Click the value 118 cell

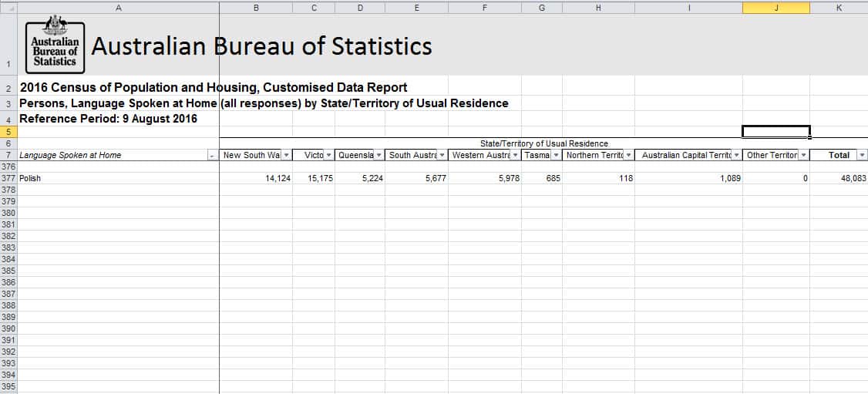[598, 178]
